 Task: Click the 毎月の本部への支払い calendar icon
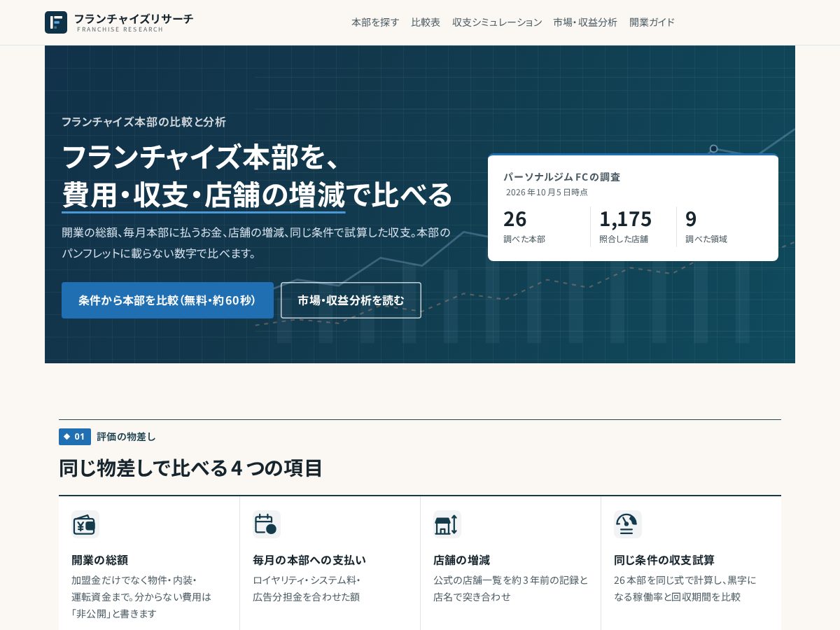pyautogui.click(x=266, y=524)
